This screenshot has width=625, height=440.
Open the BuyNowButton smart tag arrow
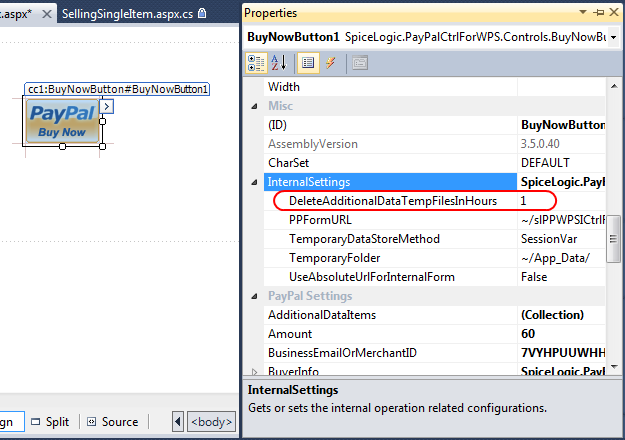[x=108, y=106]
